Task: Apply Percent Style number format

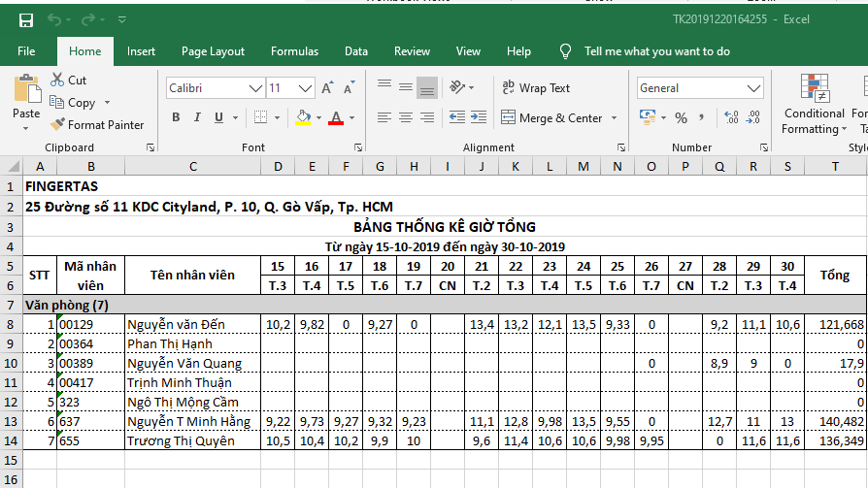Action: point(681,118)
